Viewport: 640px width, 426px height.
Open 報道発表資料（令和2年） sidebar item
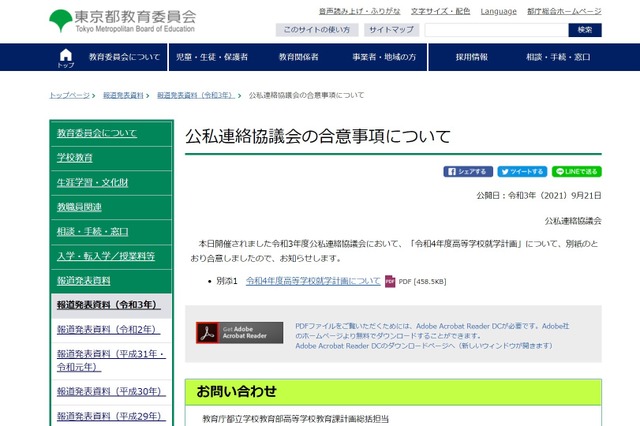coord(109,329)
